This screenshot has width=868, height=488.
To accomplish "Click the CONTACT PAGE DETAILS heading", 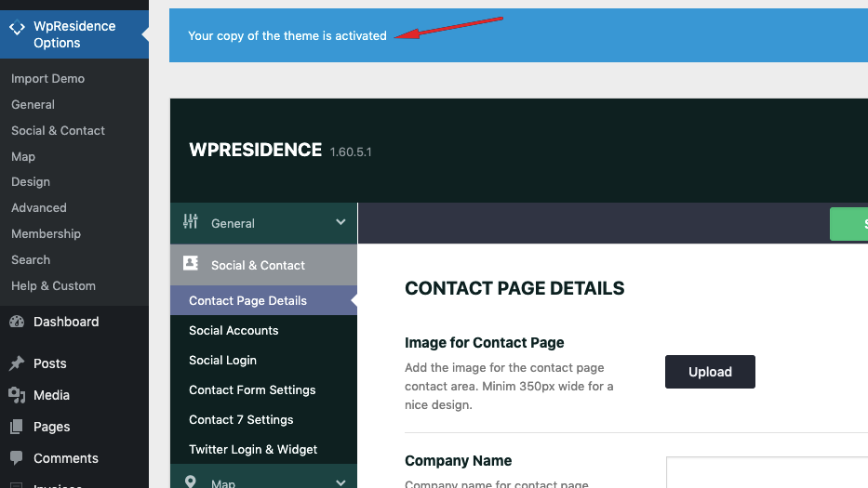I will 514,288.
